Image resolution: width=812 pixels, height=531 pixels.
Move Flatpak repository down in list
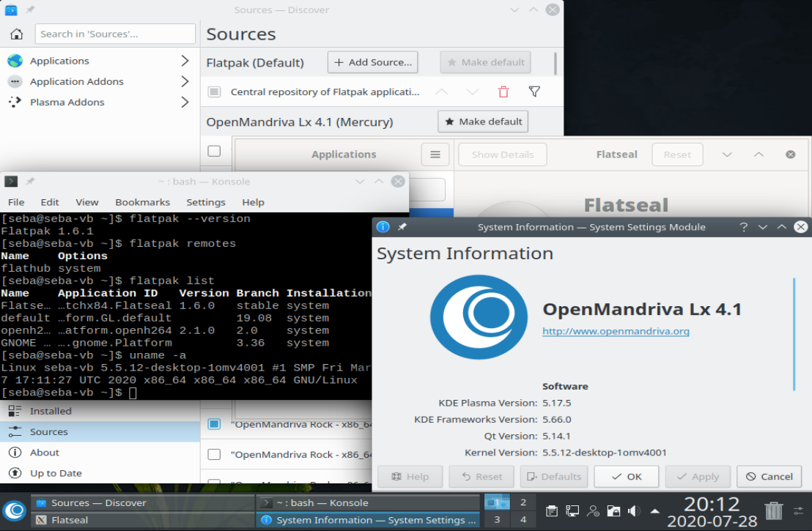pos(472,92)
